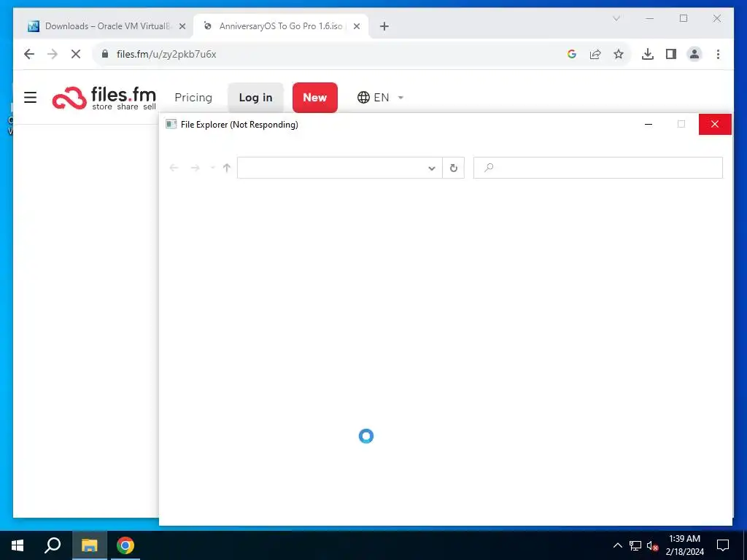The width and height of the screenshot is (747, 560).
Task: Open File Explorer recent locations arrow
Action: click(212, 168)
